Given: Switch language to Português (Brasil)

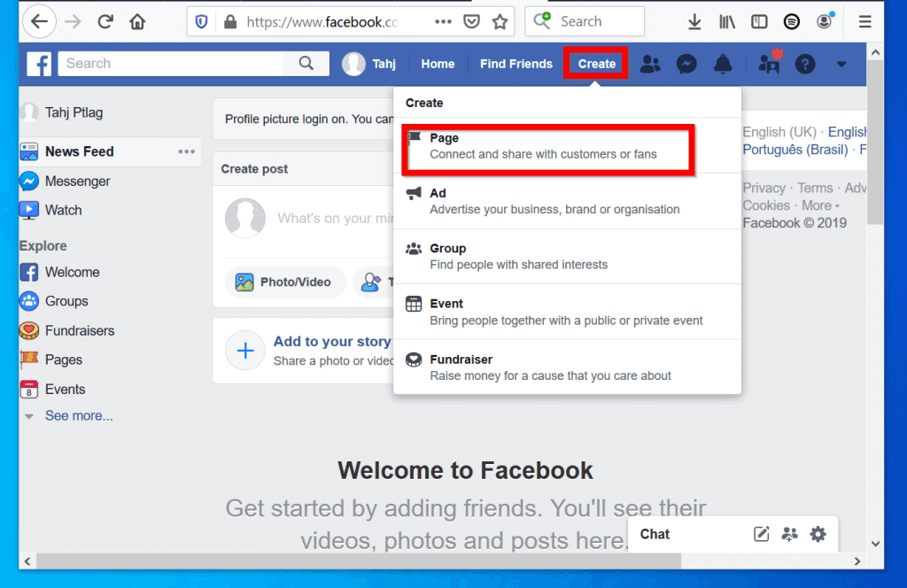Looking at the screenshot, I should tap(795, 150).
